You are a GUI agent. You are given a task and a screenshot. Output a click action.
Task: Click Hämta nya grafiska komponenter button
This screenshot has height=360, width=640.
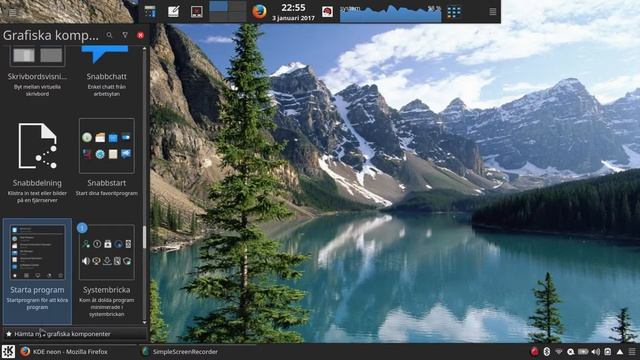74,334
